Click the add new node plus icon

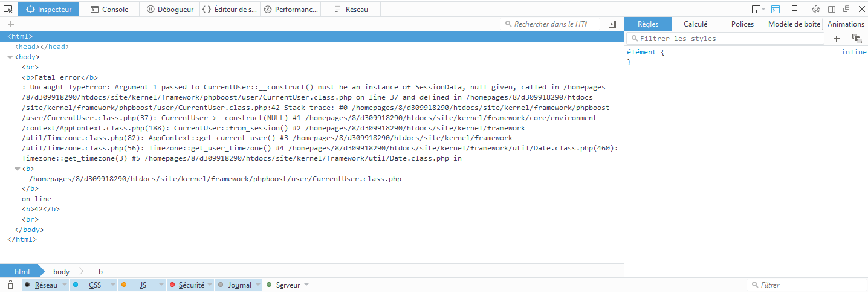(x=10, y=24)
